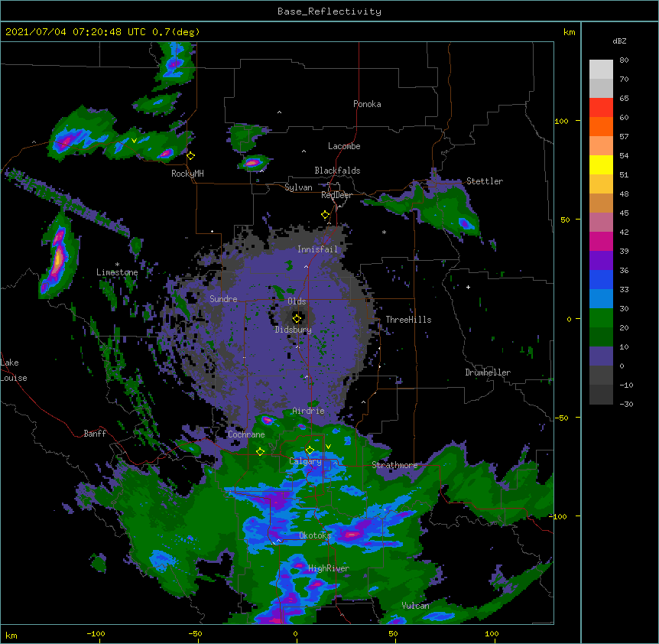Select the Calgary label
659x644 pixels.
tap(305, 461)
